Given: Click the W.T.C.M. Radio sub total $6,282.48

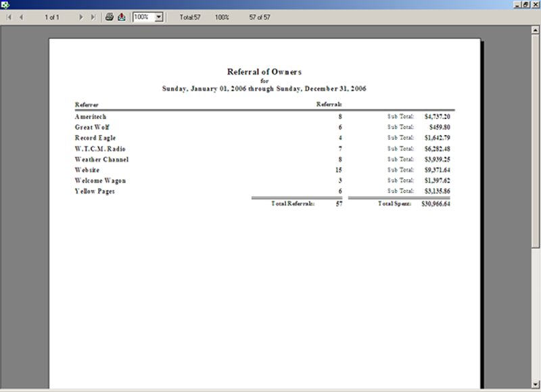Looking at the screenshot, I should click(439, 149).
